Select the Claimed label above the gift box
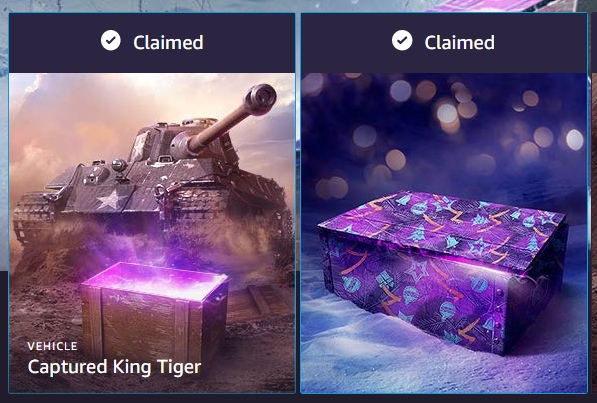Screen dimensions: 597x403 tap(460, 42)
